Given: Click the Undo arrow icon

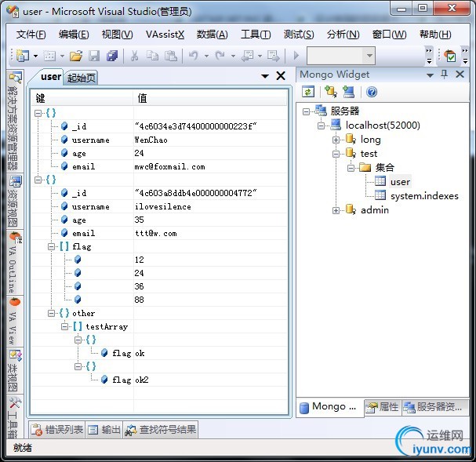Looking at the screenshot, I should [x=194, y=56].
